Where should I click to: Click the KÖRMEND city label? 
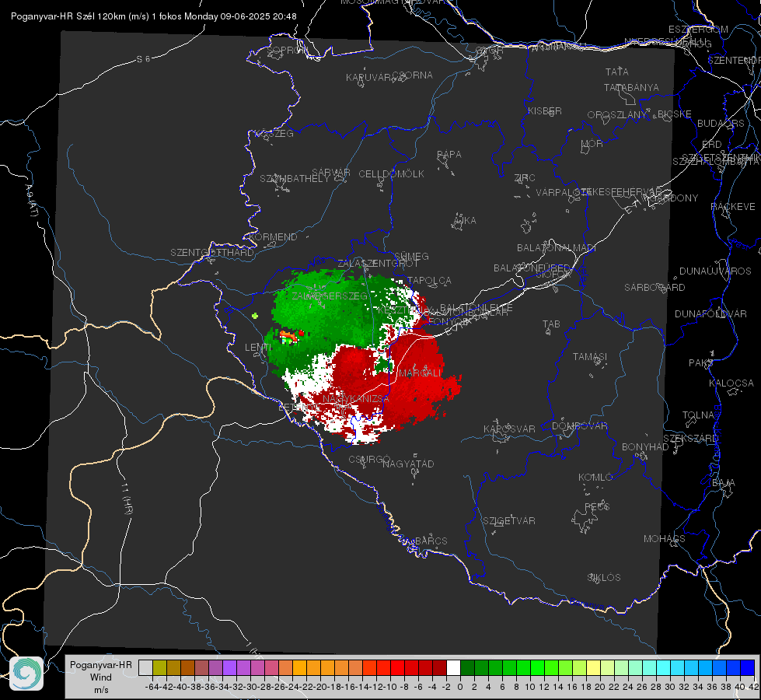[274, 236]
